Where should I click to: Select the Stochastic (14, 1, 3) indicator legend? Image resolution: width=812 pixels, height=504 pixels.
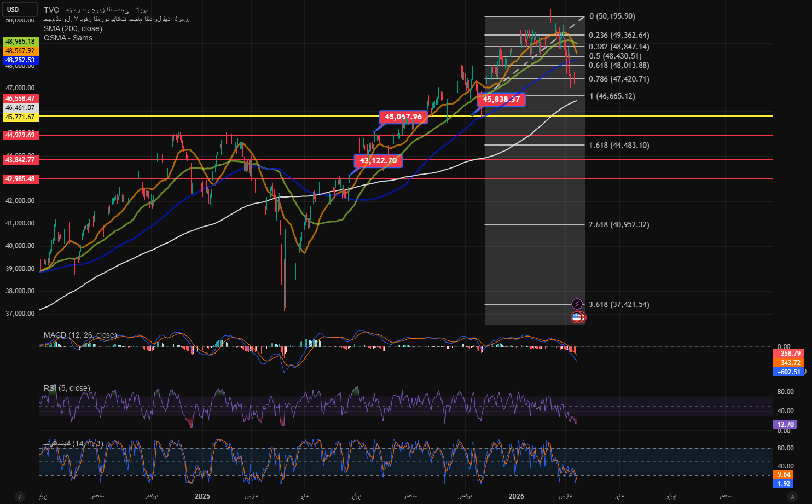73,443
